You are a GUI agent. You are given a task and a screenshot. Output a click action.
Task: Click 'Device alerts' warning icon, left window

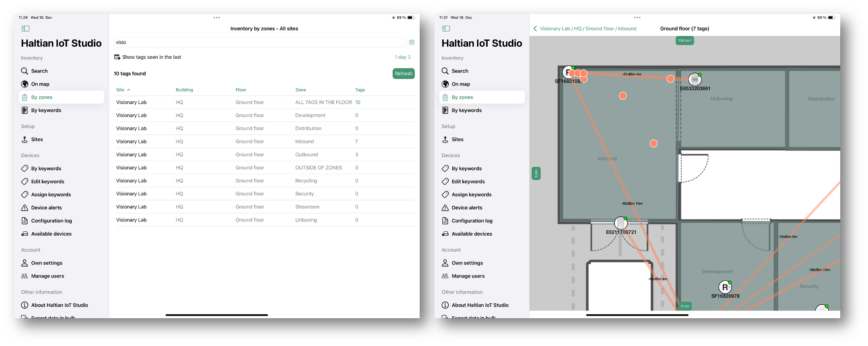pyautogui.click(x=25, y=208)
